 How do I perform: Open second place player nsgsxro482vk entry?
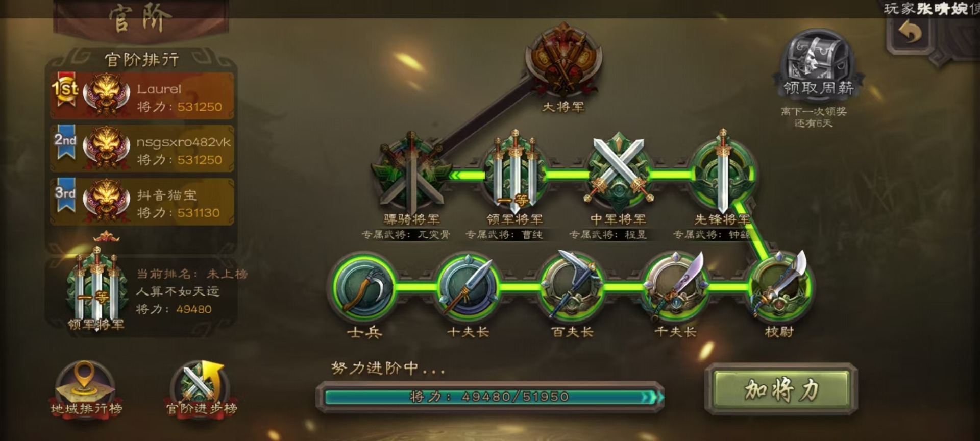tap(142, 149)
